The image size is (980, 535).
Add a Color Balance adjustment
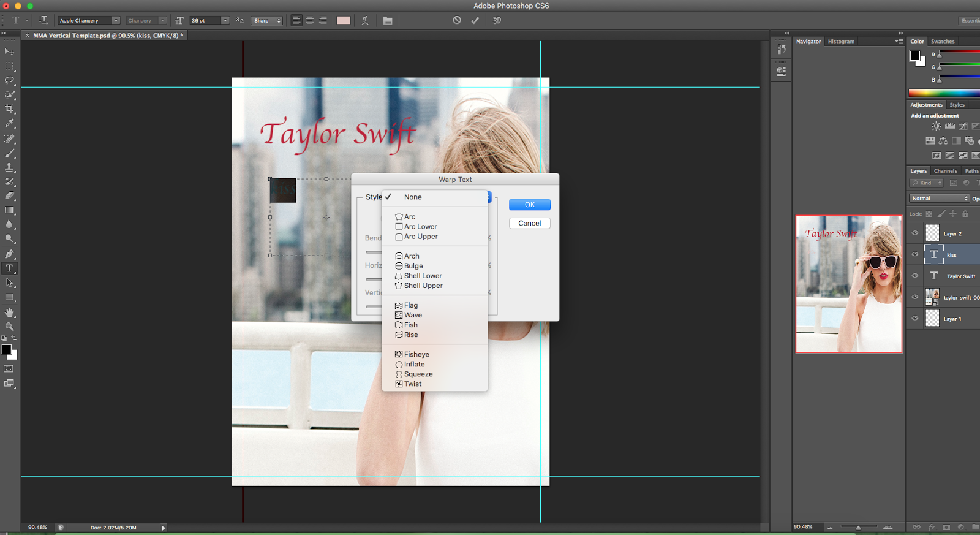coord(943,141)
